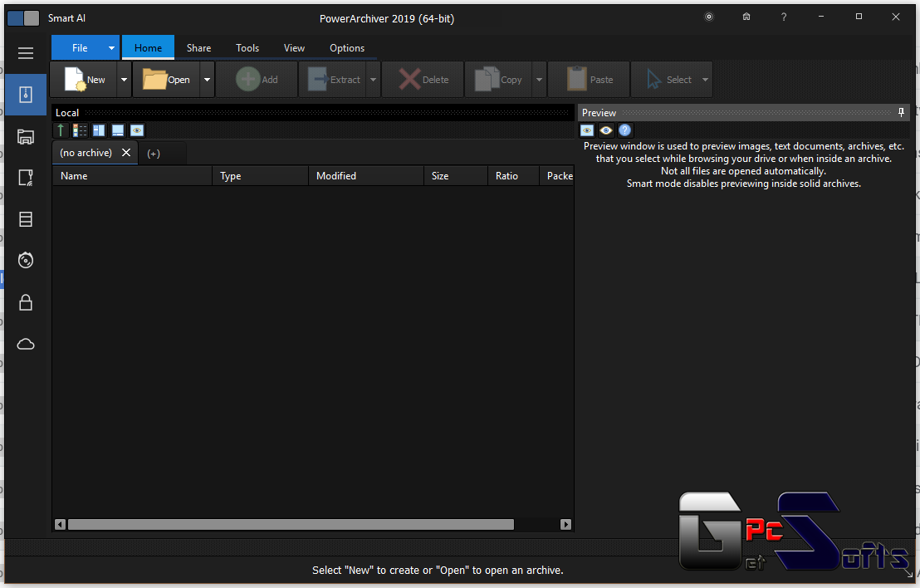Open the document tools sidebar icon
The width and height of the screenshot is (920, 588).
(25, 178)
